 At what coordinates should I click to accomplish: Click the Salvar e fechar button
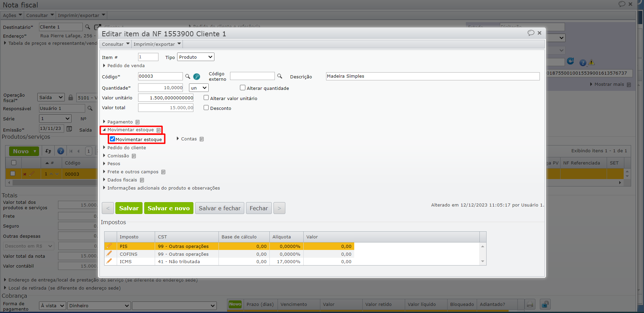220,208
